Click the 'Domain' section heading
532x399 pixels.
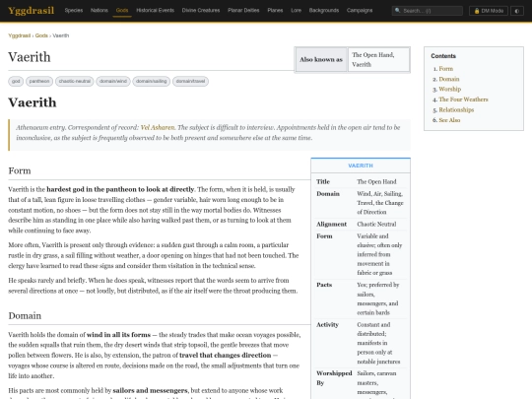click(25, 316)
